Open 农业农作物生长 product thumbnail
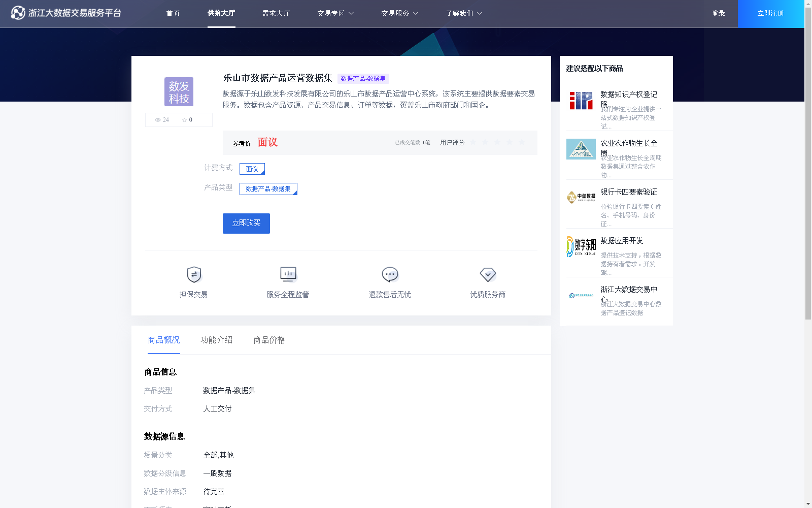The height and width of the screenshot is (508, 812). 581,149
